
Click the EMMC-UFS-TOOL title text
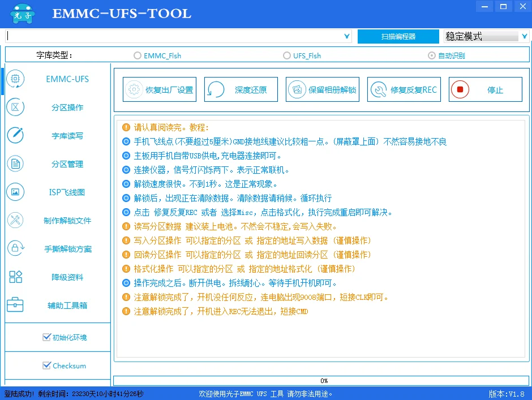click(122, 14)
